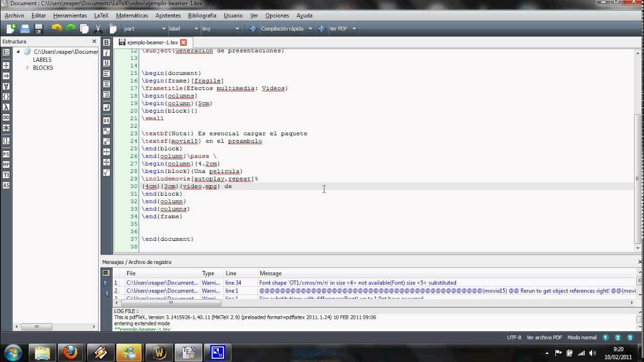This screenshot has height=362, width=644.
Task: Center text using the center-align icon
Action: point(107,84)
